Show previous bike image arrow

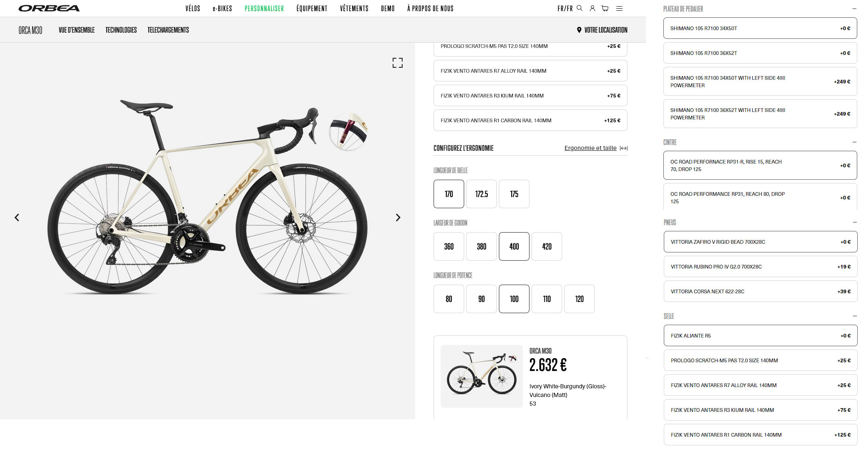[x=17, y=217]
